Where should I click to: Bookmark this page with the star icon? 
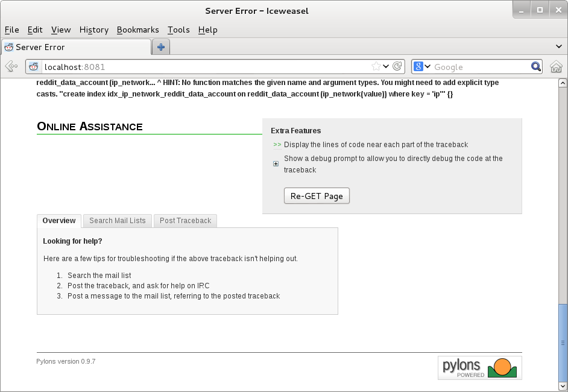[x=376, y=67]
